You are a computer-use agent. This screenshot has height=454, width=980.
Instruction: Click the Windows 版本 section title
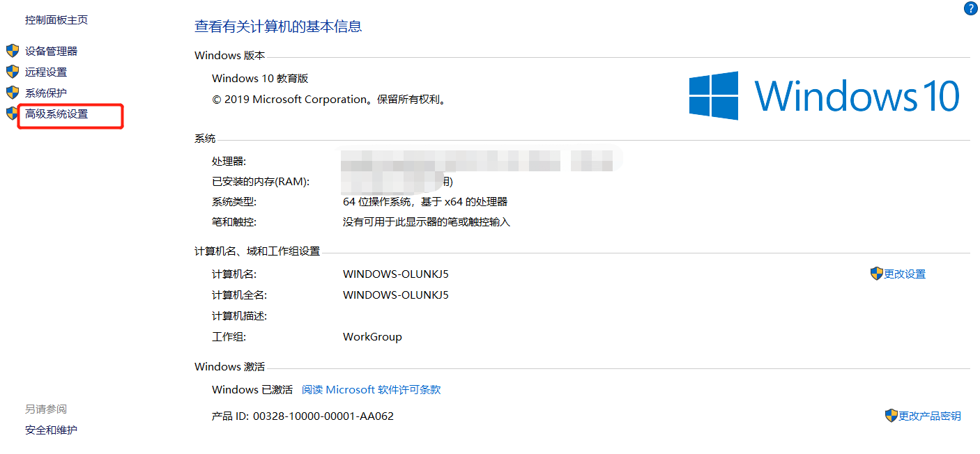[229, 56]
